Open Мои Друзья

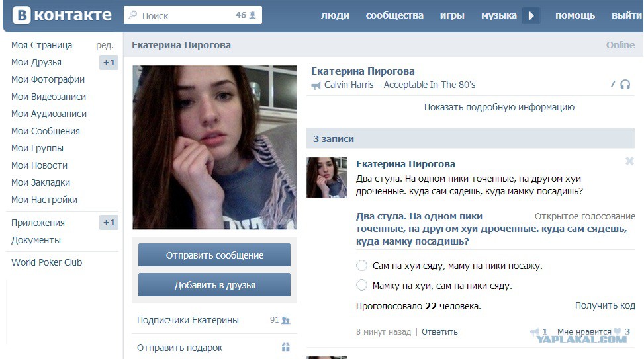(x=36, y=62)
